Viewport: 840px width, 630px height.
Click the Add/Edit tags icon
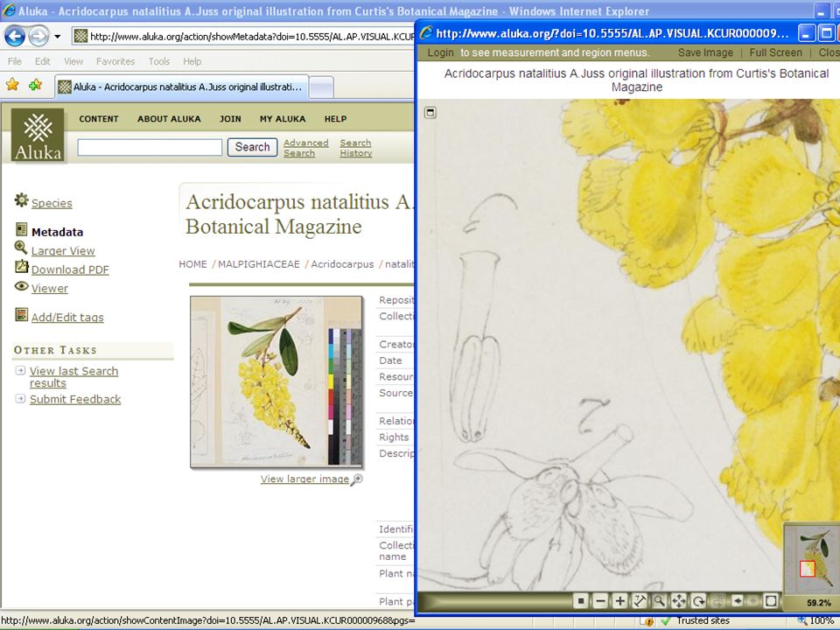point(21,314)
